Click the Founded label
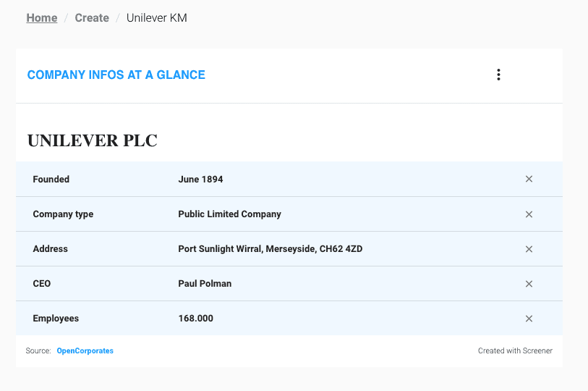The image size is (588, 391). 51,179
